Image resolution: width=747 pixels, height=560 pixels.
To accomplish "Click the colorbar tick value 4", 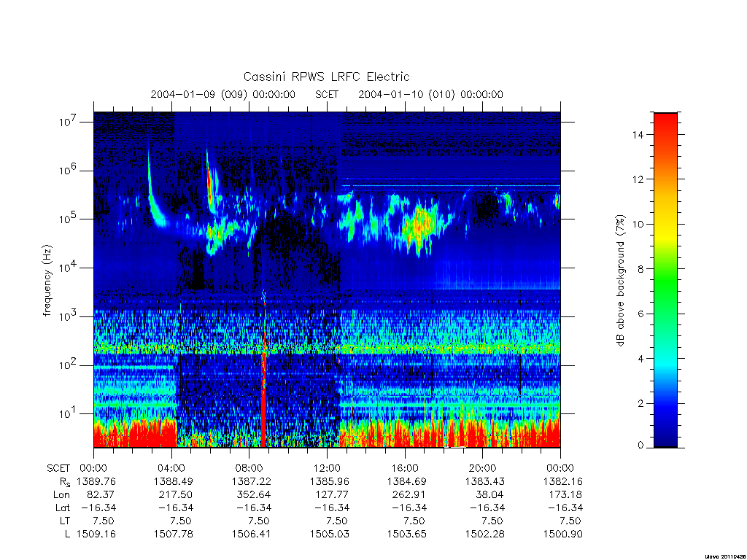I will tap(640, 359).
